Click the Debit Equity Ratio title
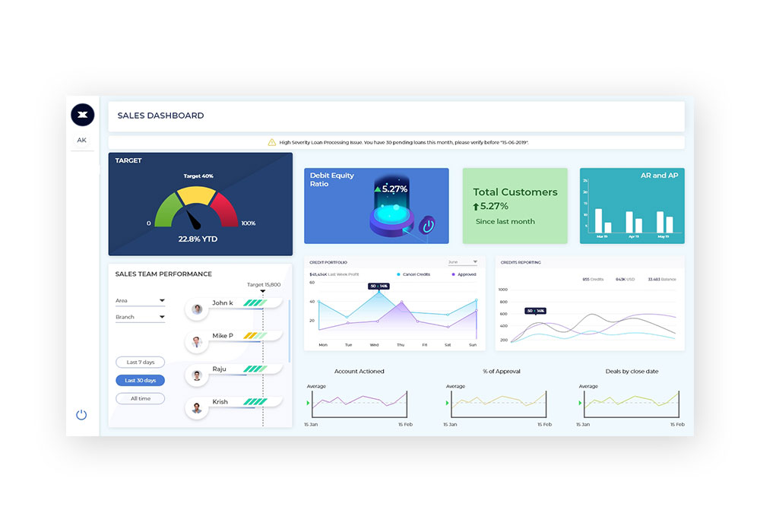The image size is (760, 532). click(x=331, y=179)
